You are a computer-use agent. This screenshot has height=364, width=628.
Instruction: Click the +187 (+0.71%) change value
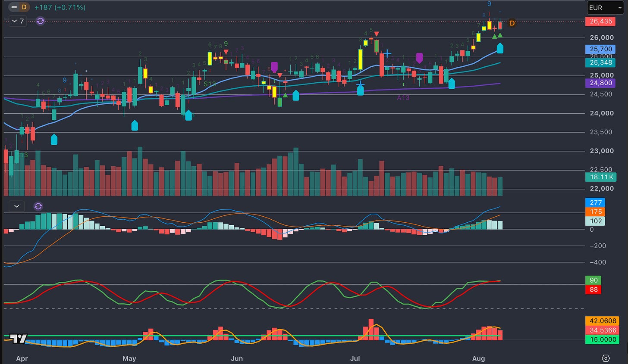tap(60, 7)
